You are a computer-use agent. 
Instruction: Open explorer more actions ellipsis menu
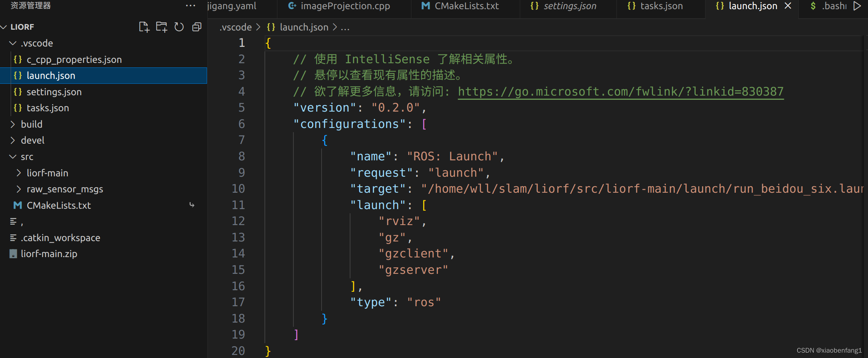(190, 6)
